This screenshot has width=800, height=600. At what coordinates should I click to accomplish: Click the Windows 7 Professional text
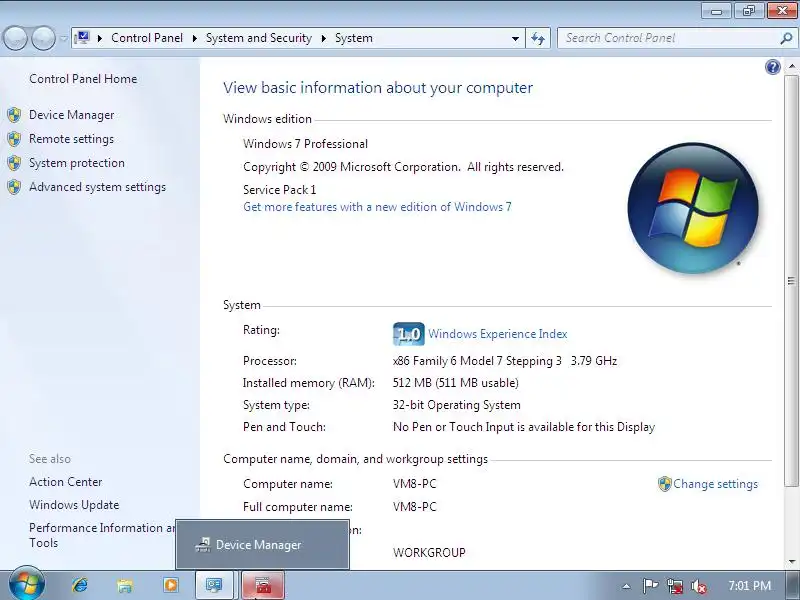[x=305, y=144]
